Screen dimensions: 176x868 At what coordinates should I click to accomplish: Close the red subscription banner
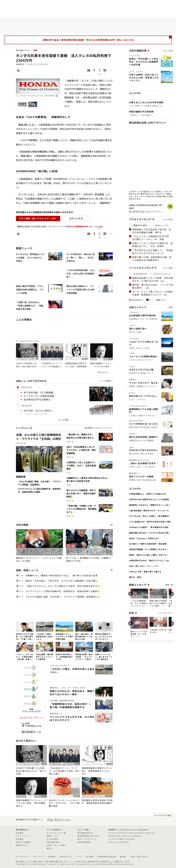coord(170,37)
